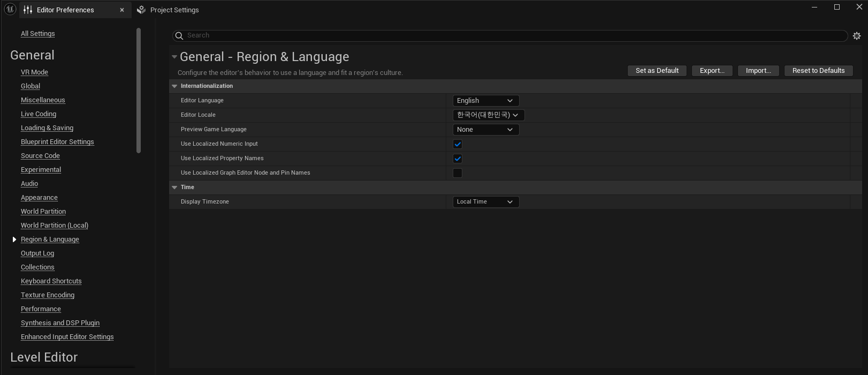The height and width of the screenshot is (375, 868).
Task: Click the Editor Preferences sliders icon
Action: click(x=28, y=10)
